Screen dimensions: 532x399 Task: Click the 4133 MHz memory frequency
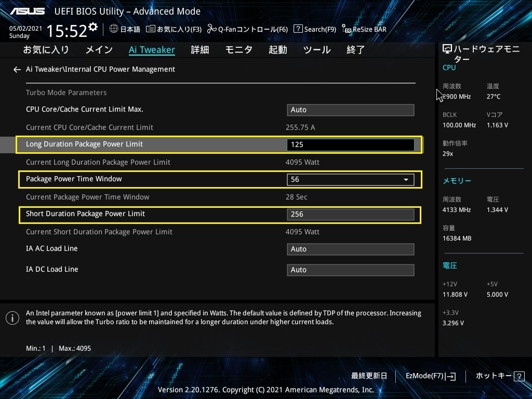coord(457,210)
